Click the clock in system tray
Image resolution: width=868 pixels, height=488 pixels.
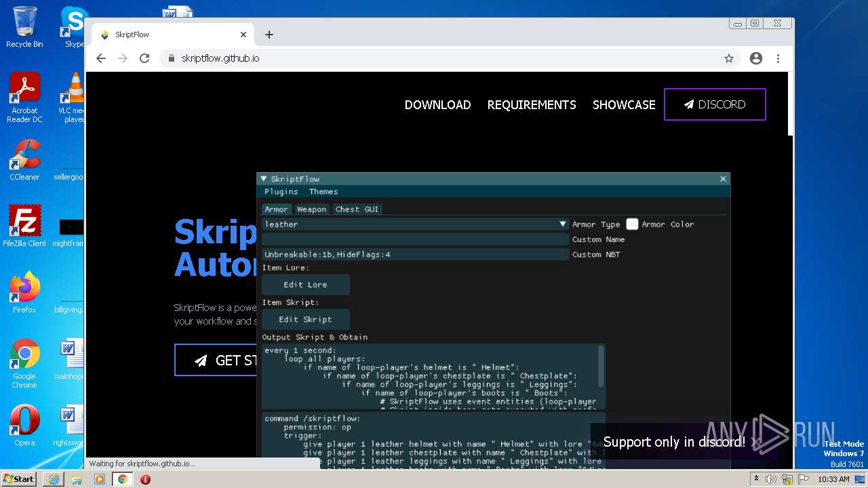(x=833, y=479)
